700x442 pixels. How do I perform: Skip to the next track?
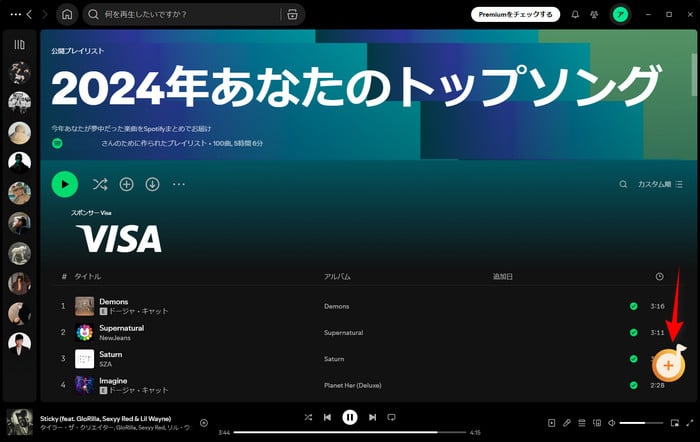tap(372, 417)
